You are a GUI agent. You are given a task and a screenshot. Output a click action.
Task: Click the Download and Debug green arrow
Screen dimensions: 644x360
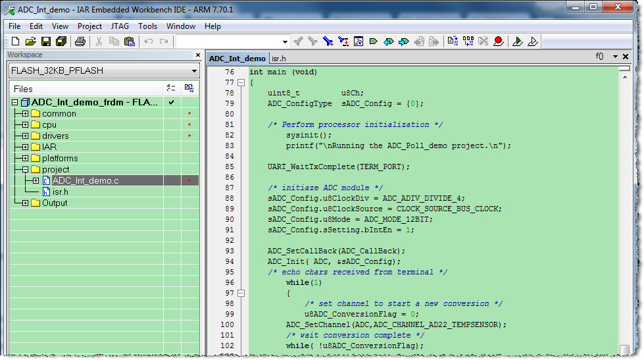click(x=518, y=41)
